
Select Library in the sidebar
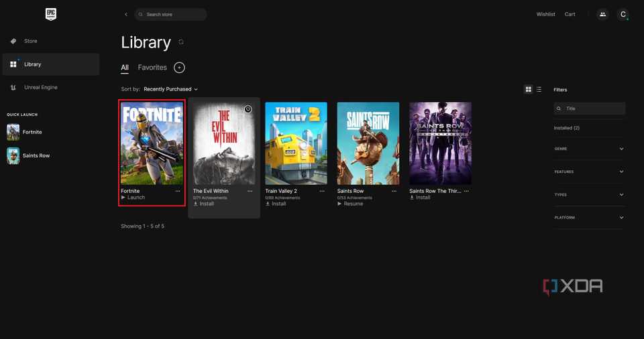point(51,64)
